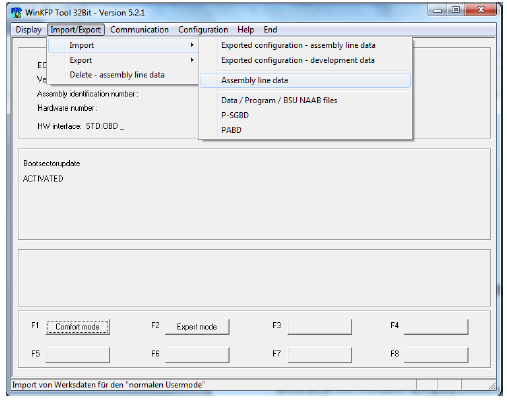507x400 pixels.
Task: Close the WinKFP Tool window
Action: [x=481, y=10]
